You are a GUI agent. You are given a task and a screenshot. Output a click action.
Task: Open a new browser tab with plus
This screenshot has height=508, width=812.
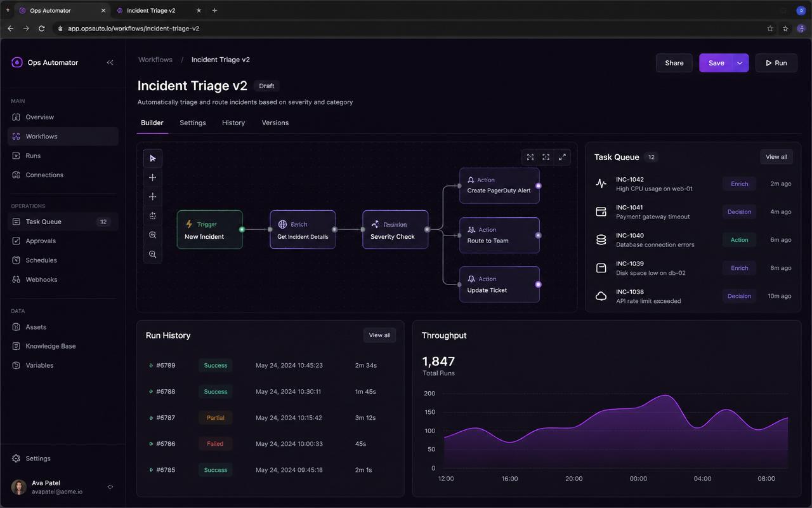click(x=214, y=10)
